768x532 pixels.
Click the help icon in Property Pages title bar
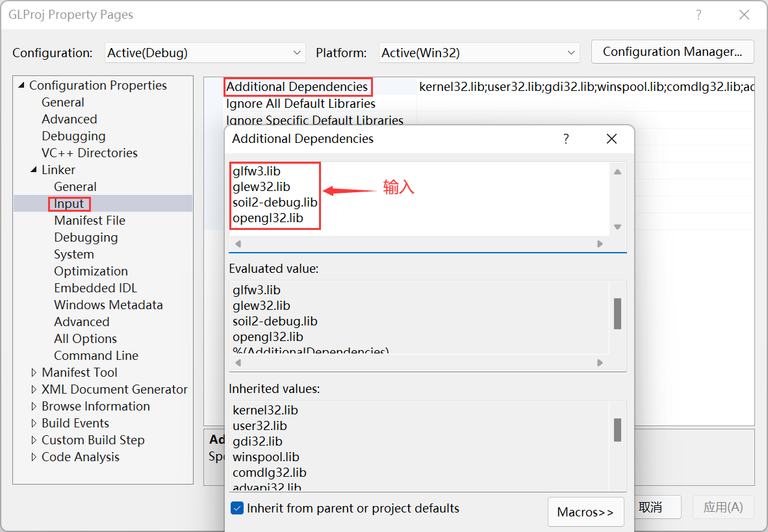pos(698,14)
